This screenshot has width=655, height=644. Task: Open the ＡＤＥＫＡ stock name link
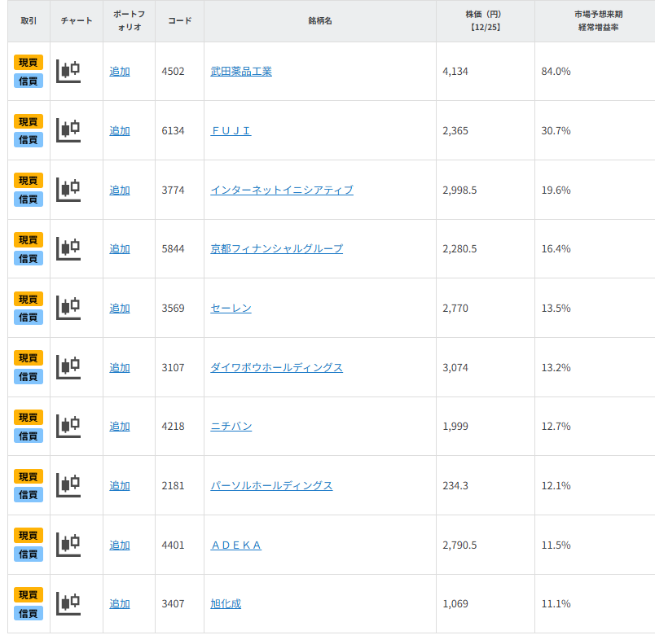pyautogui.click(x=236, y=545)
